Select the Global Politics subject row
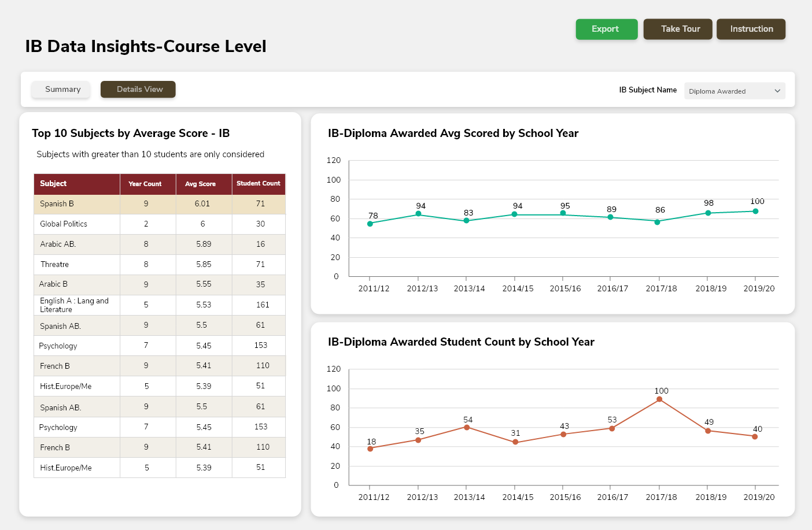 coord(160,224)
